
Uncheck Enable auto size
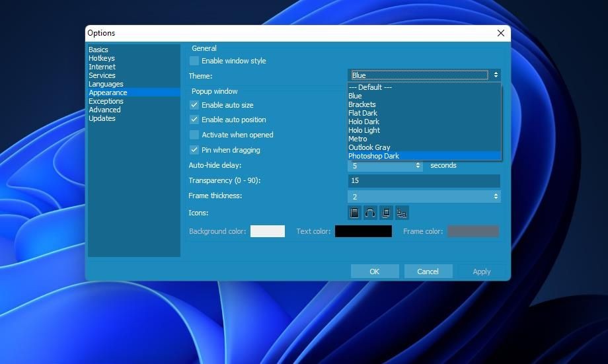pyautogui.click(x=194, y=105)
